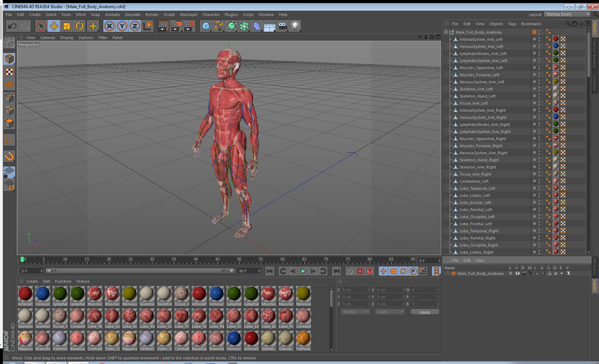Activate the Rotate tool in the top toolbar
The image size is (599, 364).
click(79, 26)
